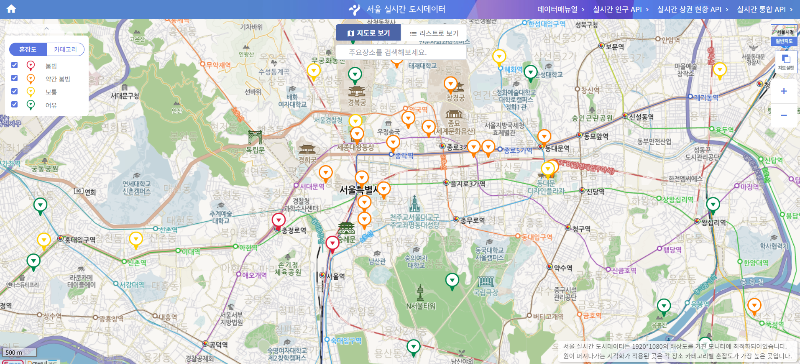
Task: Select the orange marker at 종각역
Action: (x=392, y=143)
